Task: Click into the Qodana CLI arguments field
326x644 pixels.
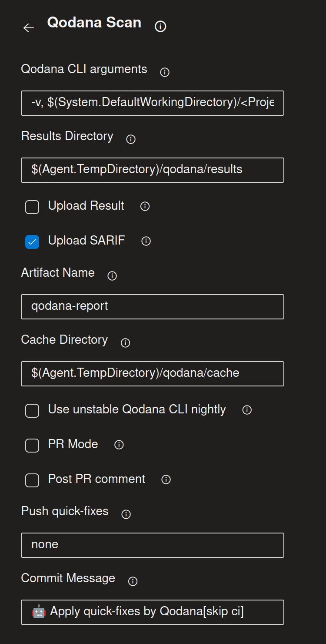Action: [x=152, y=103]
